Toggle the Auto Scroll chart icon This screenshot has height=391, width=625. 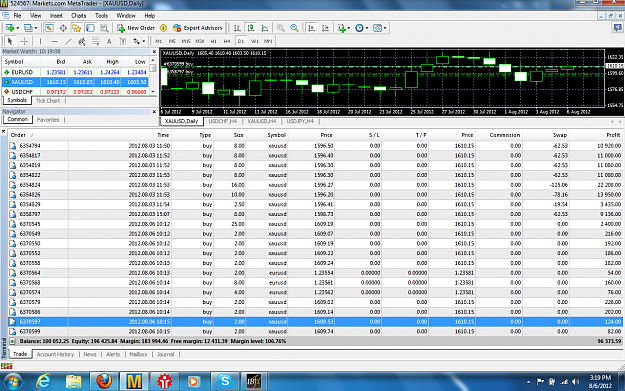point(312,28)
